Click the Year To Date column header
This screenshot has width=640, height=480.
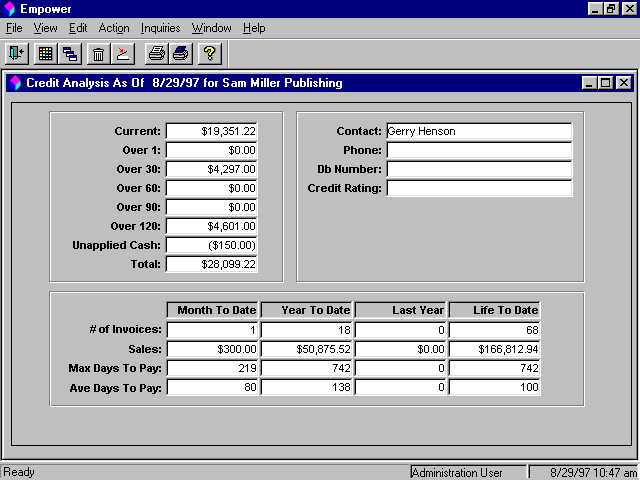coord(307,310)
